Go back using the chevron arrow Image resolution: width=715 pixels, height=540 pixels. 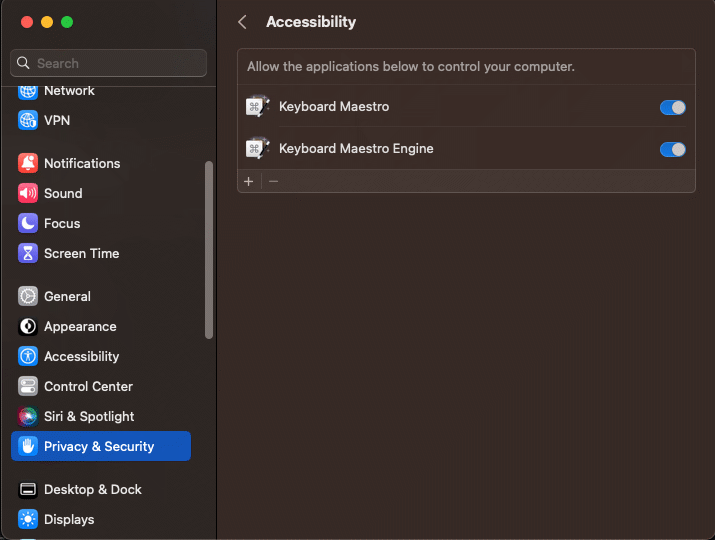[243, 22]
